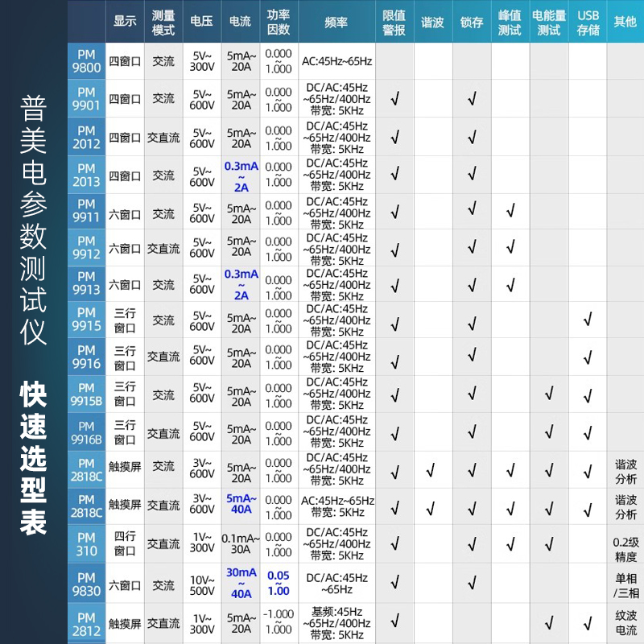Viewport: 644px width, 644px height.
Task: Select the 电压 column header
Action: (202, 21)
